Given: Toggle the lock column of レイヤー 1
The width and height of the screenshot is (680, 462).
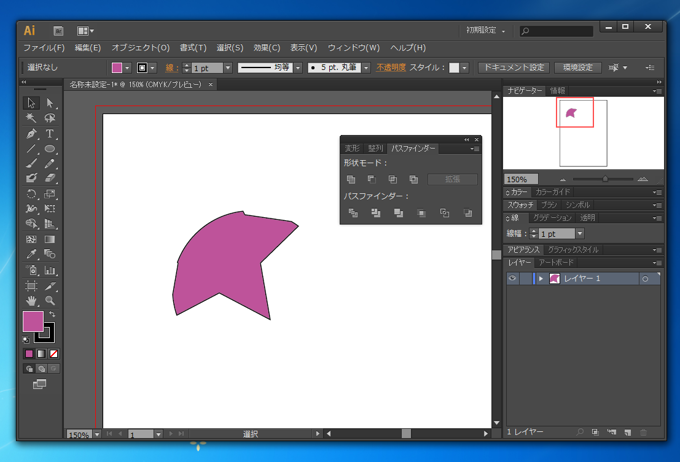Looking at the screenshot, I should click(x=526, y=279).
